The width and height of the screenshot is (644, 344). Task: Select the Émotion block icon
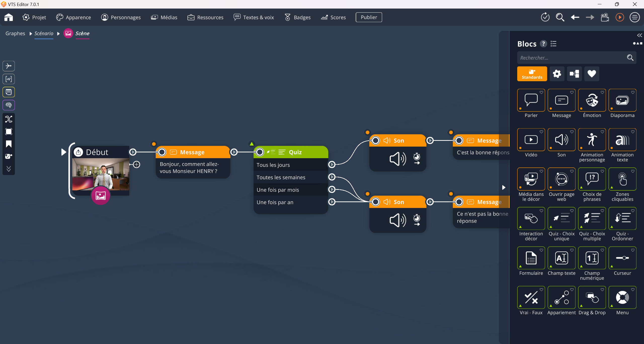coord(592,100)
